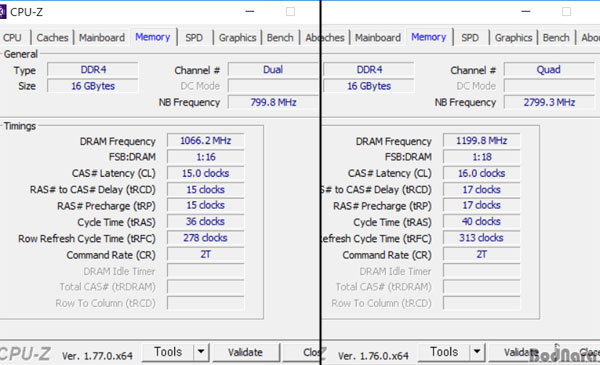Open the Caches tab in left window
Screen dimensions: 600x365
tap(52, 37)
